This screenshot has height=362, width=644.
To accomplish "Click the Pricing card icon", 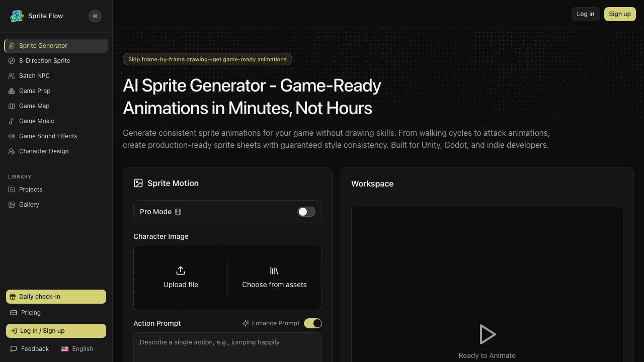I will point(14,313).
